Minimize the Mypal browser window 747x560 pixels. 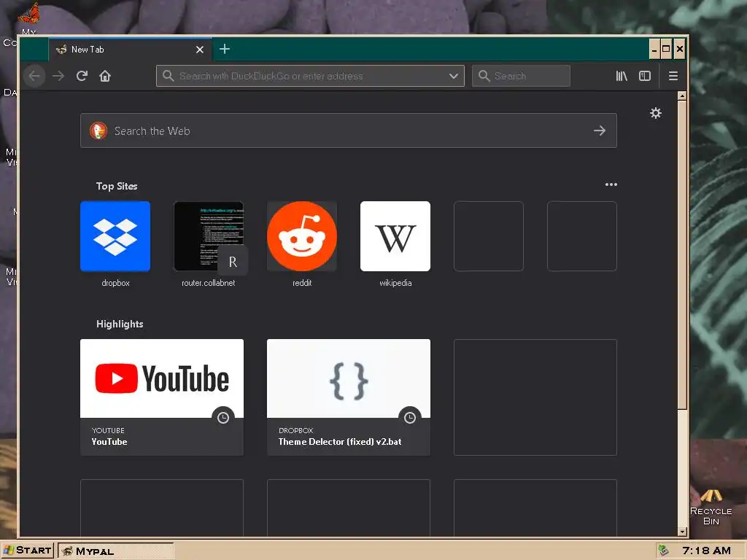pyautogui.click(x=654, y=49)
